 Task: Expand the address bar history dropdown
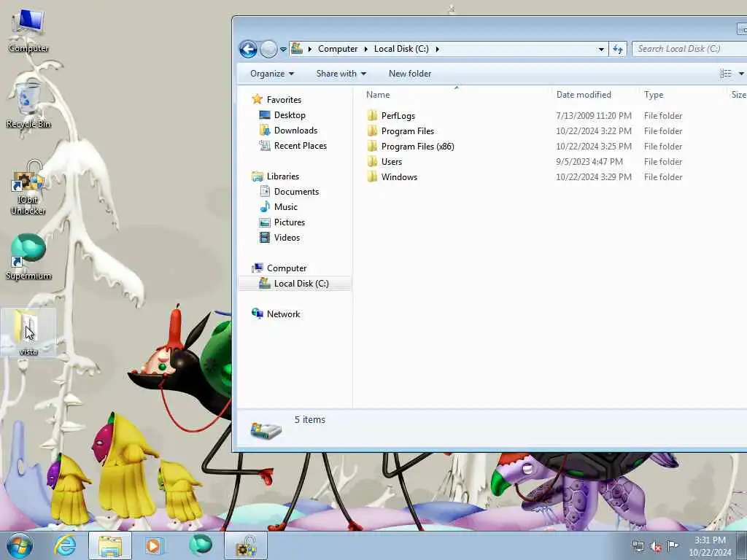point(601,49)
